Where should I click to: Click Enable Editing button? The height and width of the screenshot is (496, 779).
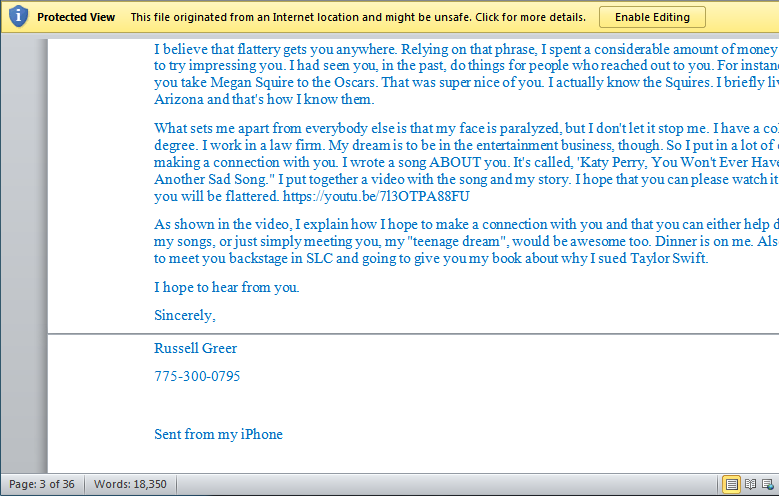[x=652, y=17]
